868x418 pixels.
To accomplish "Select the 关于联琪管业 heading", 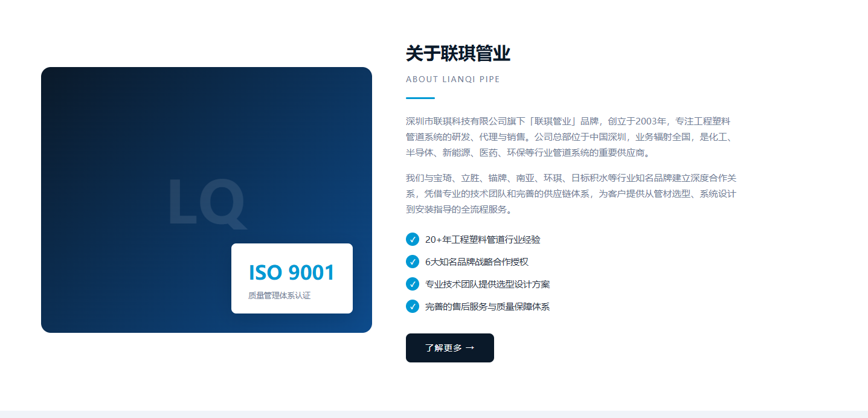I will point(458,54).
